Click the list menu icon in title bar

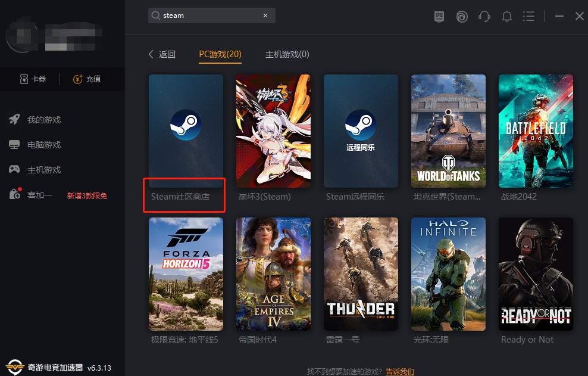pos(528,16)
